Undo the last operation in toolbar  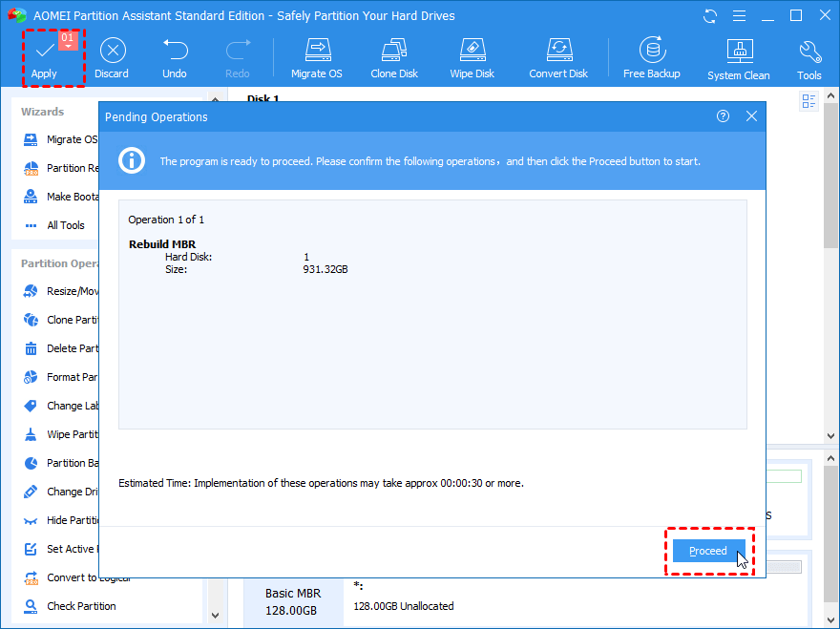coord(175,51)
